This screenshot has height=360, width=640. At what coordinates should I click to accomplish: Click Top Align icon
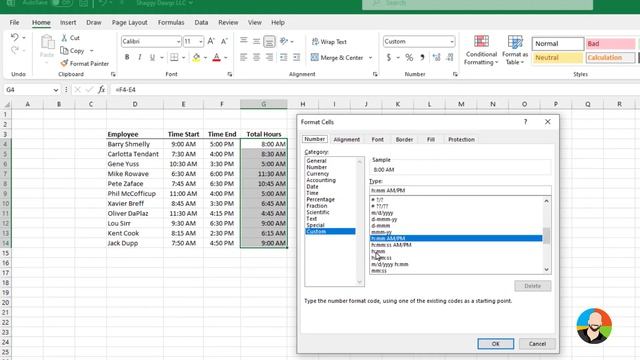244,41
